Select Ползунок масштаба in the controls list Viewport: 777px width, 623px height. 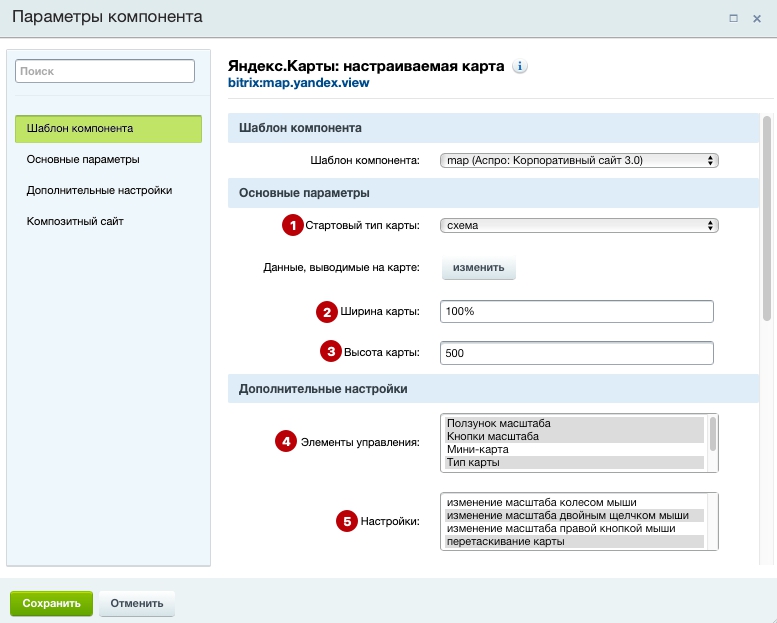(x=575, y=424)
